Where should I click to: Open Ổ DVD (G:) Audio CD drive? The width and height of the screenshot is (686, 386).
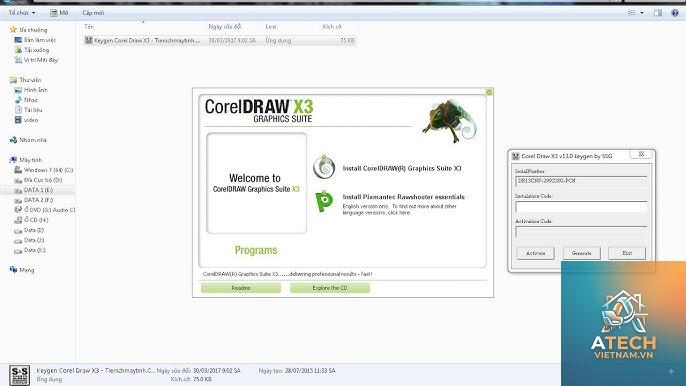[45, 210]
